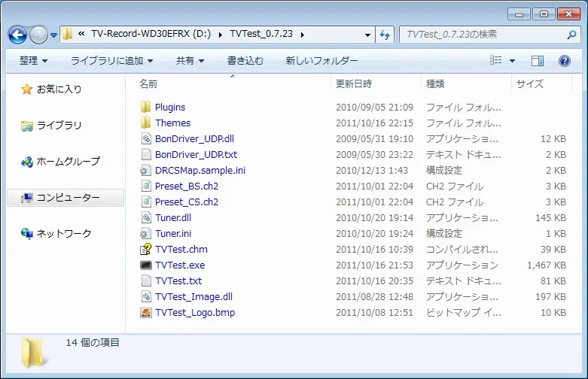The height and width of the screenshot is (379, 588).
Task: Go back with the Back arrow button
Action: click(x=17, y=35)
